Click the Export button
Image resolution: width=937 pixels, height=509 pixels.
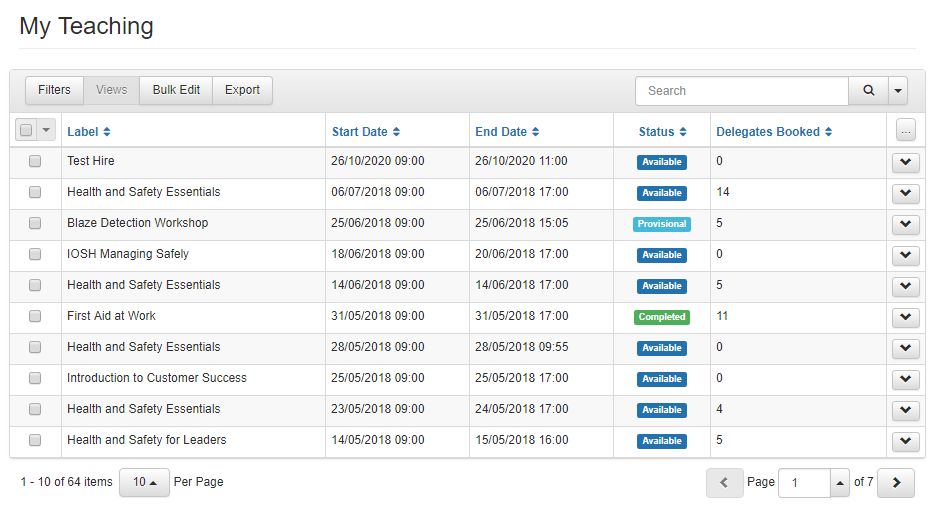tap(242, 90)
